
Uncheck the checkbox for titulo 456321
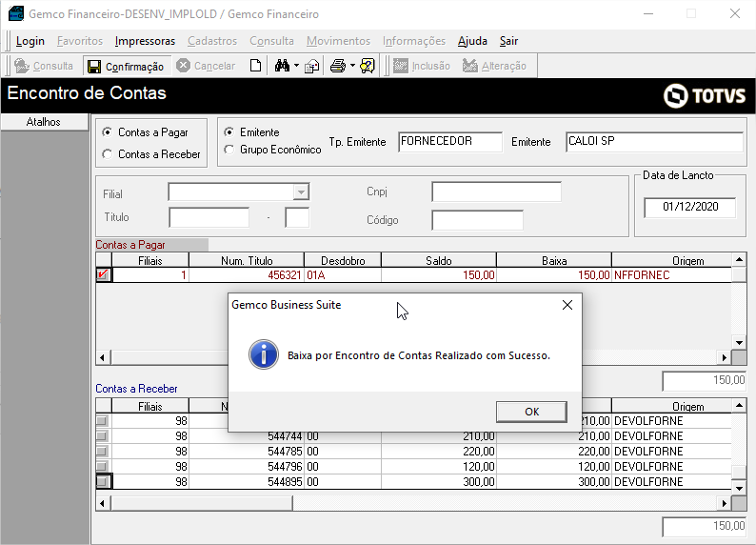coord(103,275)
